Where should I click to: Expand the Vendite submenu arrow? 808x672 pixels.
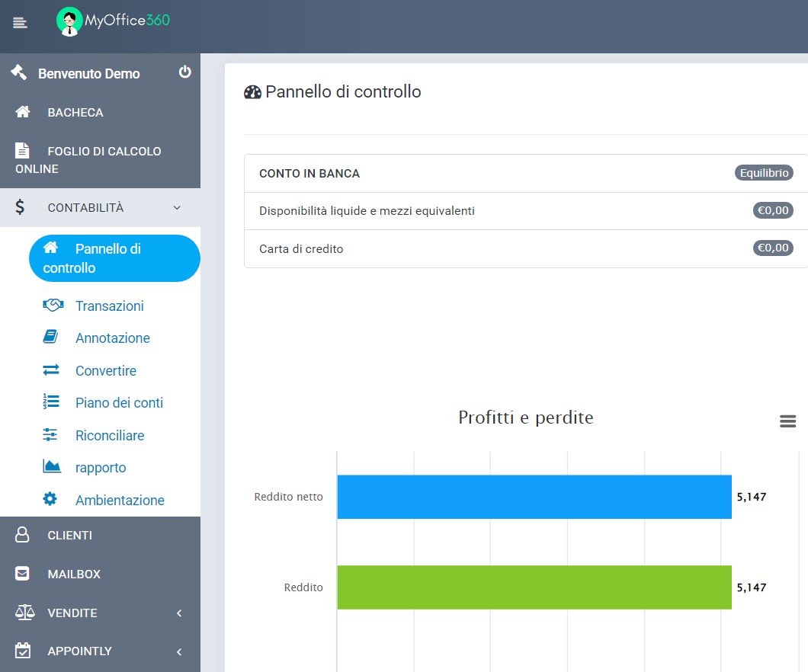point(179,613)
